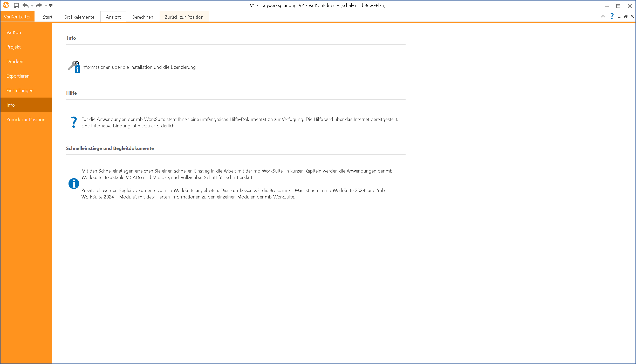Open the Undo history dropdown arrow
The image size is (636, 364).
point(32,6)
